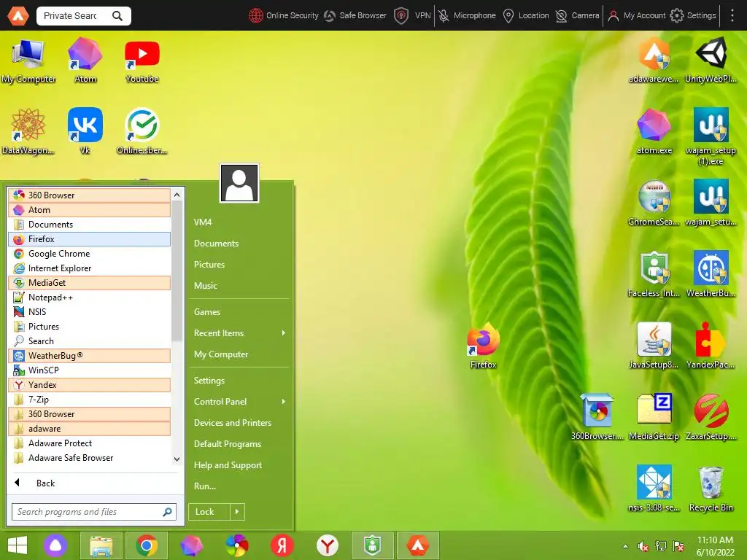Image resolution: width=747 pixels, height=560 pixels.
Task: Open My Computer desktop icon
Action: (x=28, y=61)
